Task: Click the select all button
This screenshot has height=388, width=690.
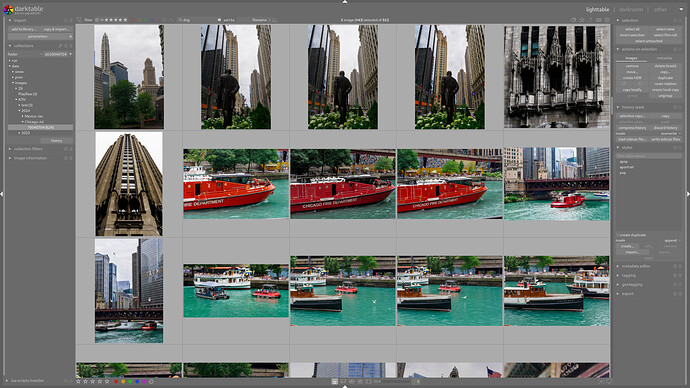Action: pyautogui.click(x=632, y=29)
